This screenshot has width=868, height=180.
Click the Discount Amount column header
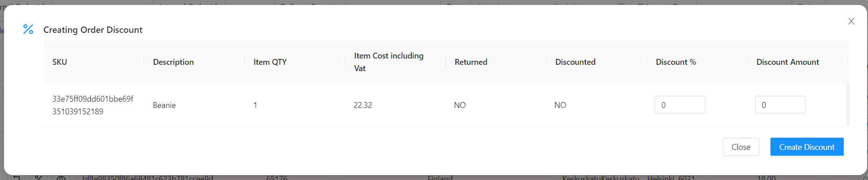coord(788,62)
